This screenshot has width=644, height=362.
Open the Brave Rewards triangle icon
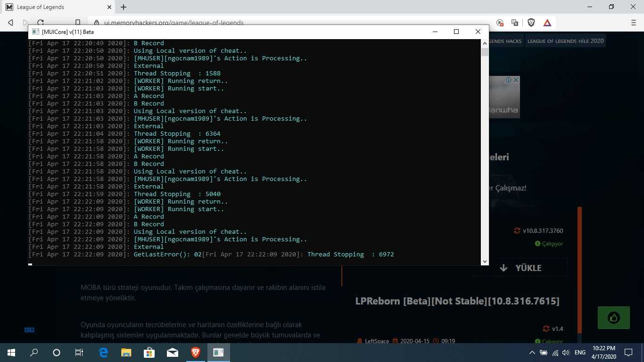547,23
